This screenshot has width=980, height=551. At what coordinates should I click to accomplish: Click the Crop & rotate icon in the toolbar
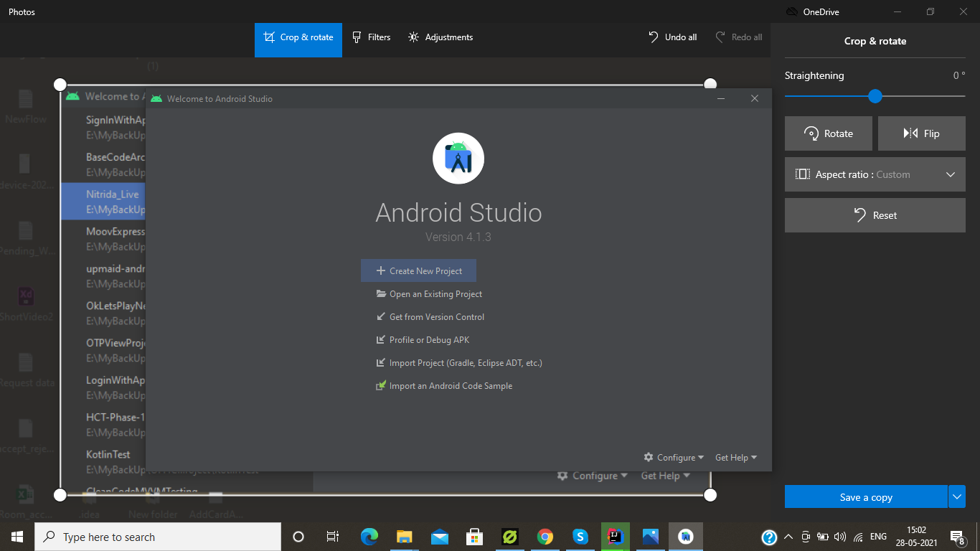[x=269, y=37]
